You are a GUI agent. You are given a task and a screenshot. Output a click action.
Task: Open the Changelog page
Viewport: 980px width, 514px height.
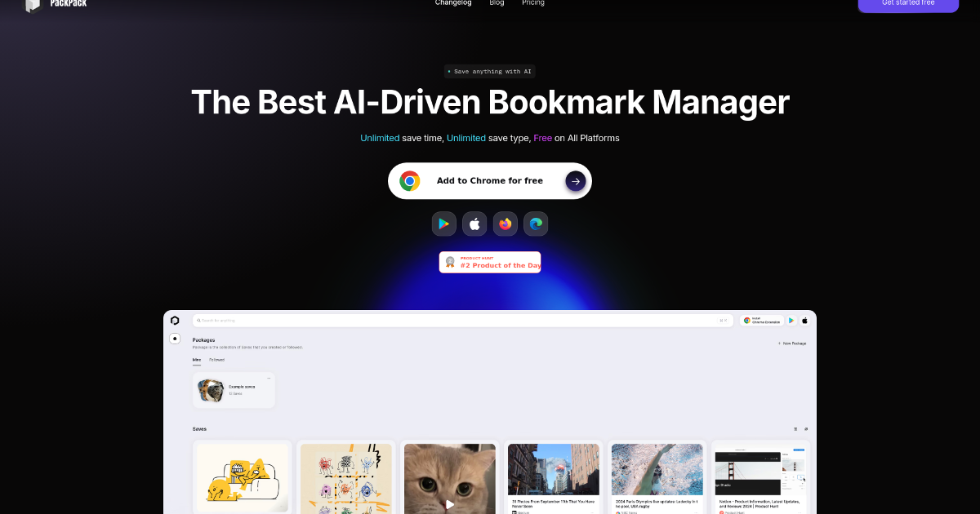(x=452, y=3)
